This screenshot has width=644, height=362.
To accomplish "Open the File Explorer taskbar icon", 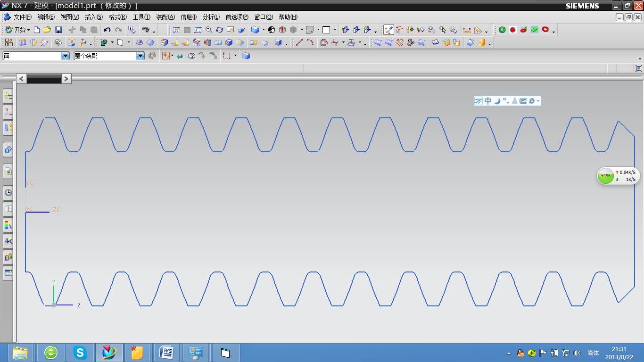I will (x=20, y=353).
